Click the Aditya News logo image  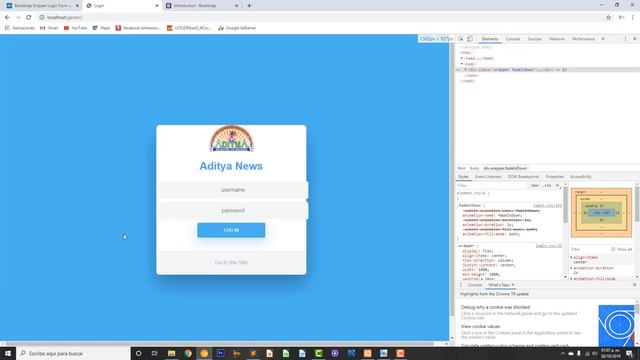click(x=231, y=139)
